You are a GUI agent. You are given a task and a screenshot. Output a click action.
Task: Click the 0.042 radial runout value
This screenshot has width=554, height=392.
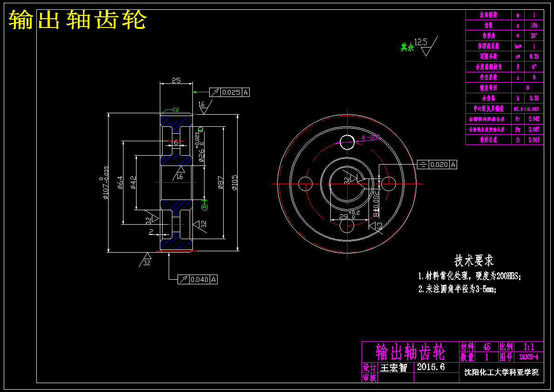[534, 119]
